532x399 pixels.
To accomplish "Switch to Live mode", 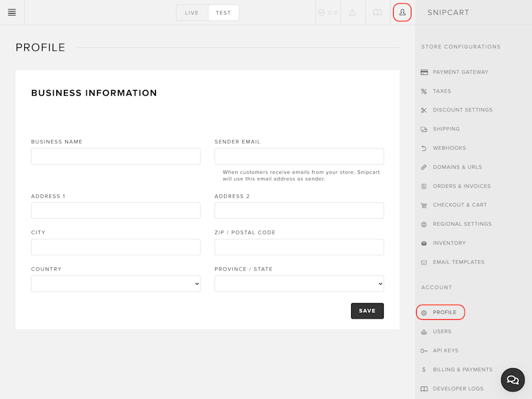I will [x=192, y=12].
